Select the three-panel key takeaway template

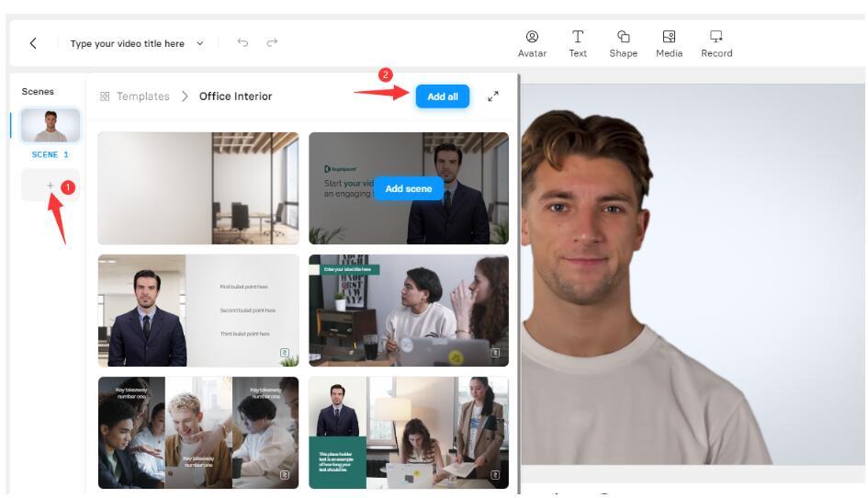click(198, 433)
